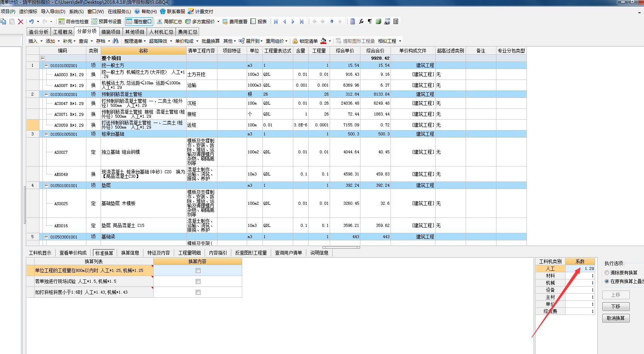Click the copy icon in the toolbar
Image resolution: width=644 pixels, height=354 pixels.
pyautogui.click(x=3, y=21)
